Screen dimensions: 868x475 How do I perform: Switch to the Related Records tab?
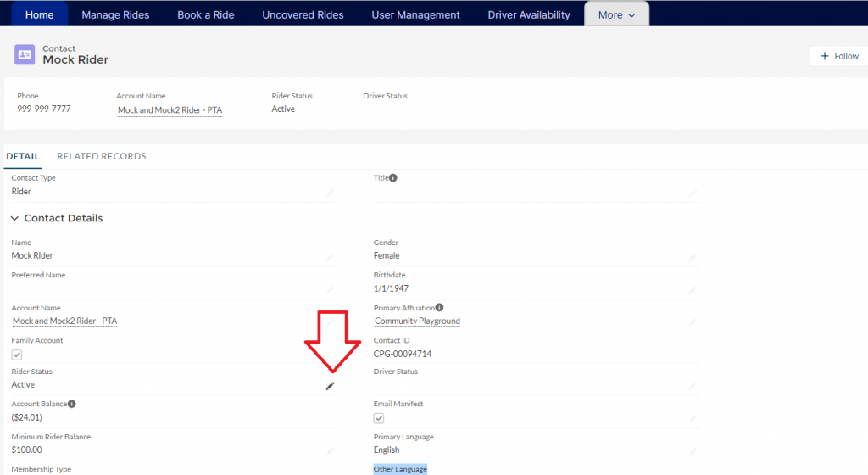pos(102,156)
